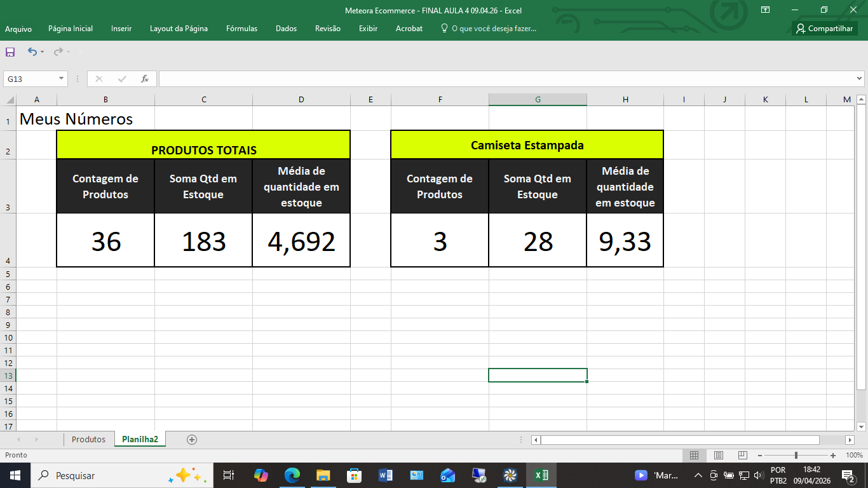Open the Fórmulas ribbon tab

tap(241, 29)
